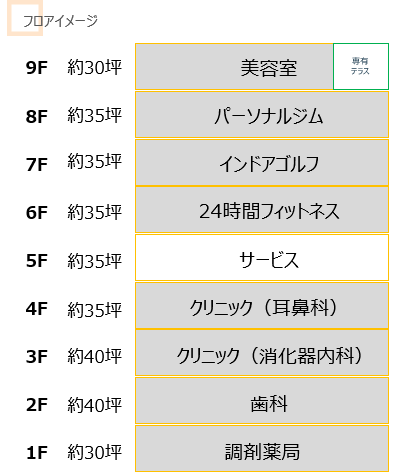Select the white サービス floor block
Viewport: 397px width, 475px height.
pos(262,258)
